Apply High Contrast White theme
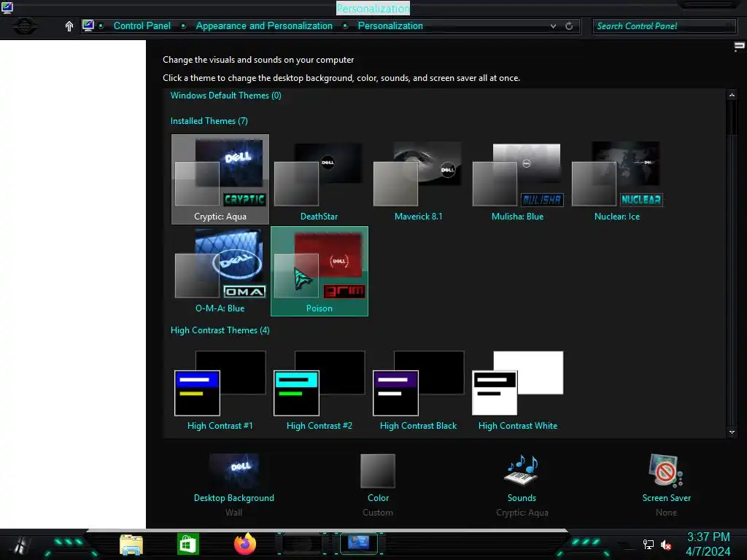Screen dimensions: 747x560 517,391
